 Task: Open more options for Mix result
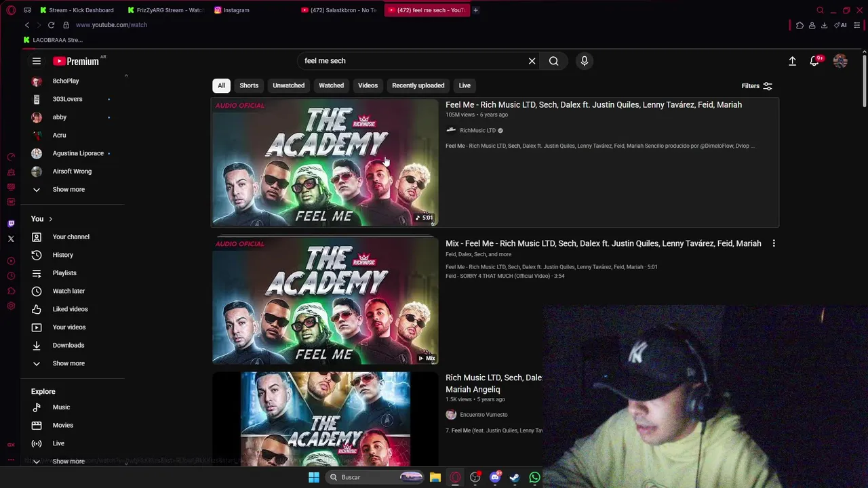coord(774,243)
